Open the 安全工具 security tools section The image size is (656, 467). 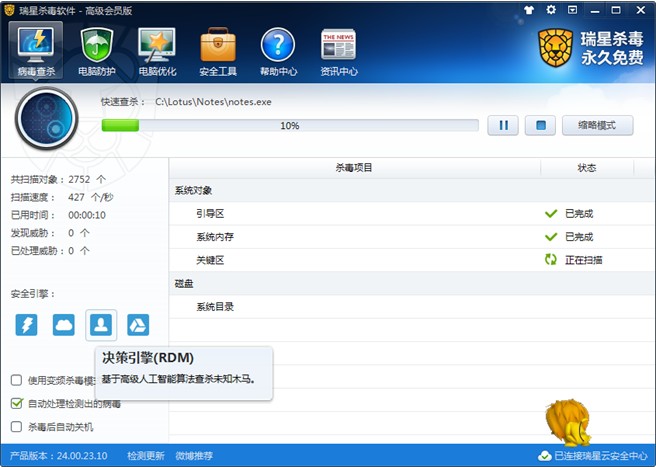[217, 51]
